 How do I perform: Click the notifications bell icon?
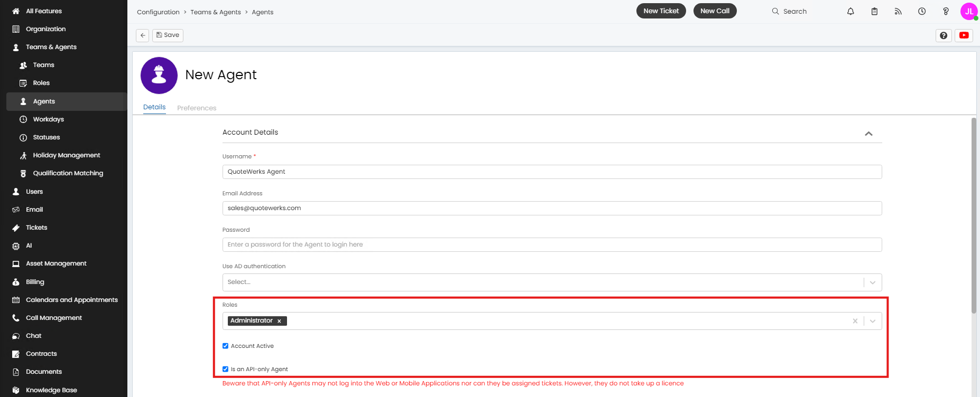850,11
